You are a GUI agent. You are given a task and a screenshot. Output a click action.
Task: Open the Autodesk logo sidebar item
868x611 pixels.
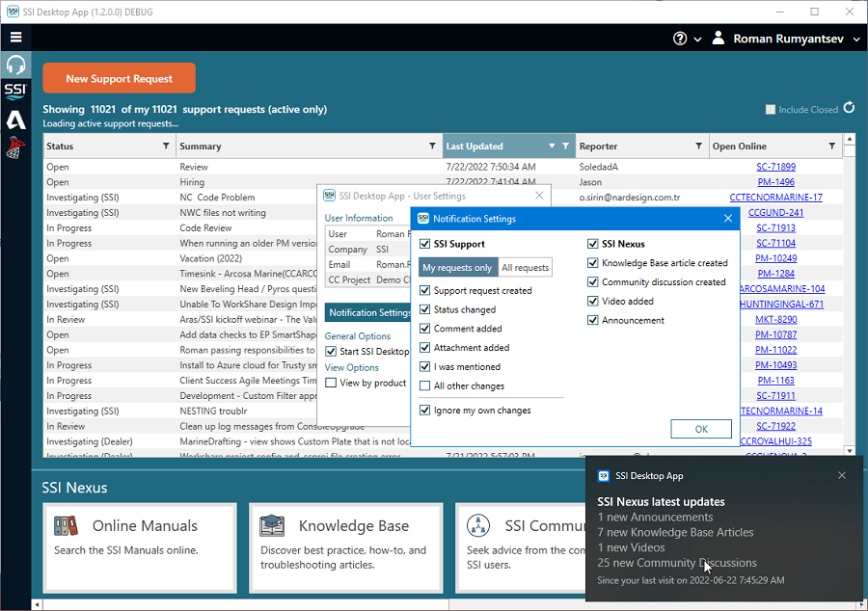point(15,120)
